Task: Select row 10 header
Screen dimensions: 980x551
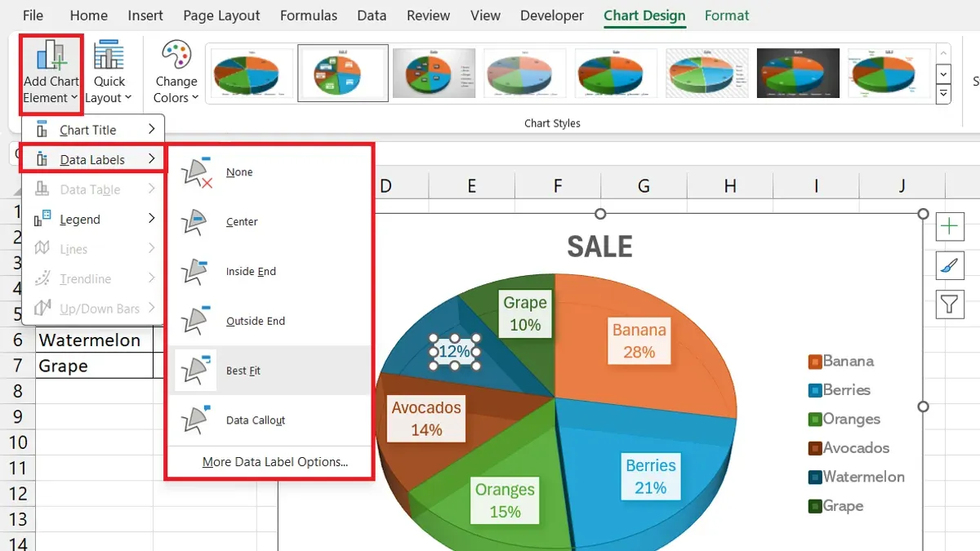Action: (17, 442)
